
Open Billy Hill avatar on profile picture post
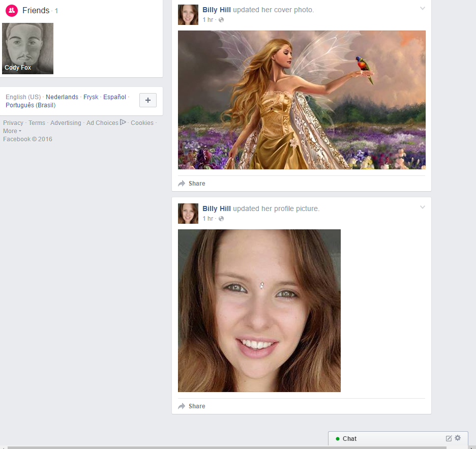pyautogui.click(x=188, y=214)
